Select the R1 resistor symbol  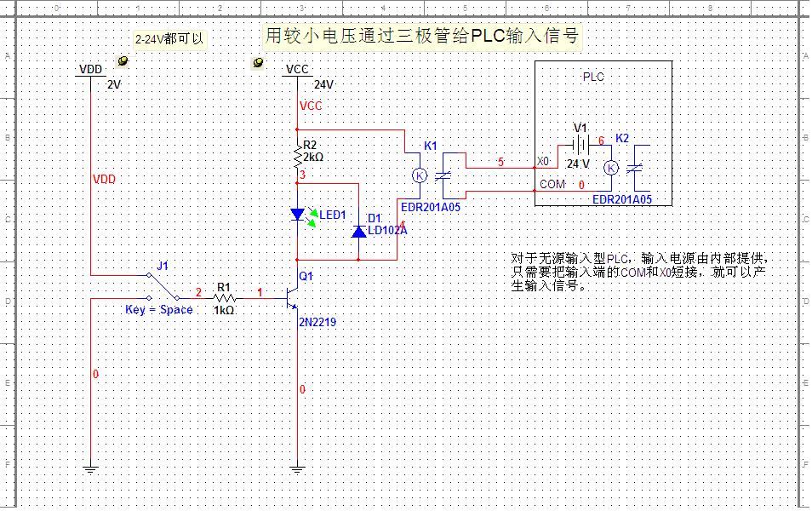point(224,299)
